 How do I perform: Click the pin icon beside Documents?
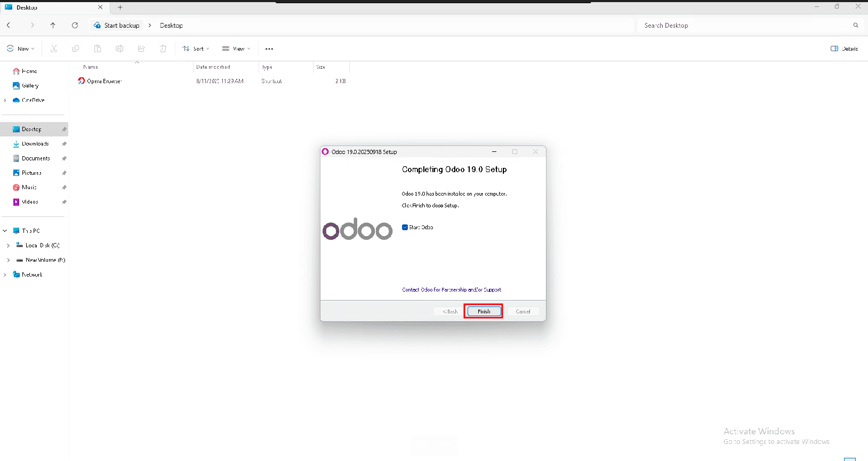pyautogui.click(x=64, y=158)
